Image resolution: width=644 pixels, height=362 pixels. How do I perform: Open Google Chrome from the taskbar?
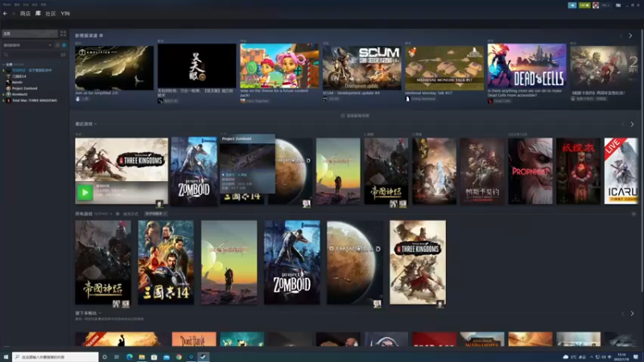click(179, 357)
